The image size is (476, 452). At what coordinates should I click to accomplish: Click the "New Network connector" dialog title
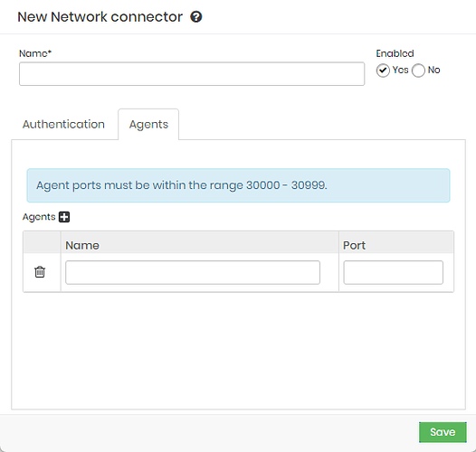tap(100, 16)
